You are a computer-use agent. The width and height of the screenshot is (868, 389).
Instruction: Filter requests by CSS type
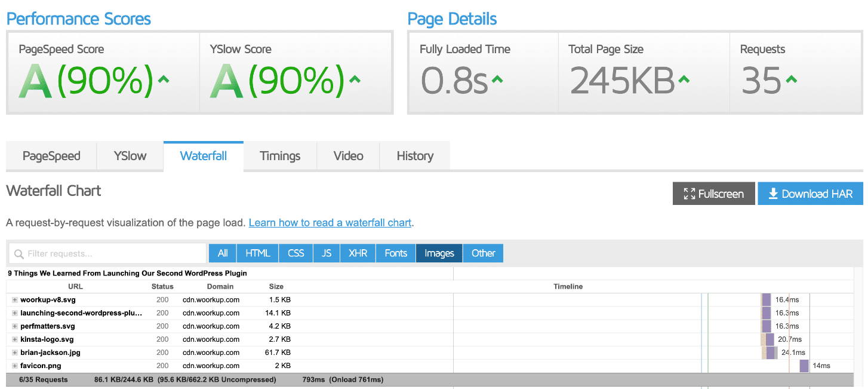(296, 253)
